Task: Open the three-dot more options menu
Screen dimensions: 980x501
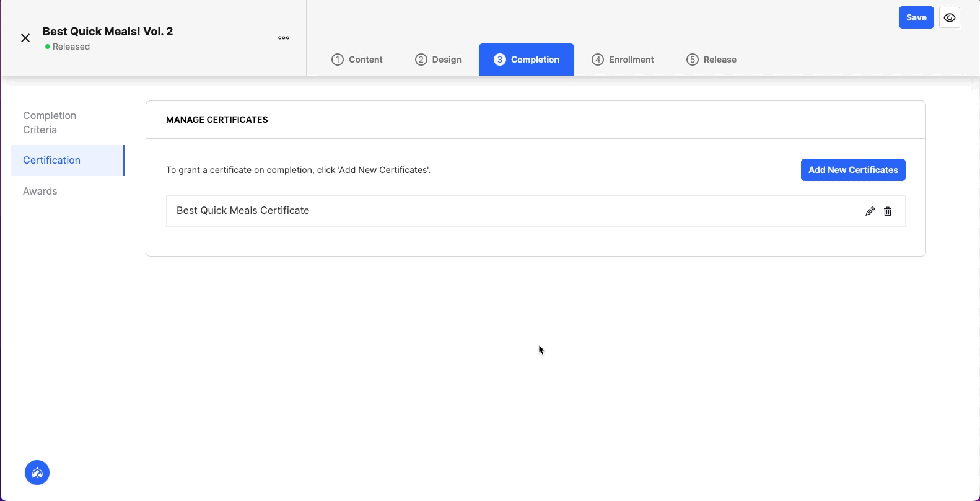Action: [284, 38]
